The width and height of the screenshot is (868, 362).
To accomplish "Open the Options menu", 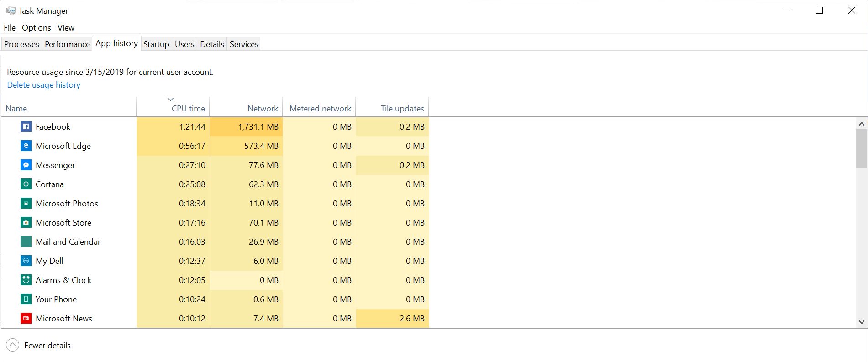I will point(37,28).
